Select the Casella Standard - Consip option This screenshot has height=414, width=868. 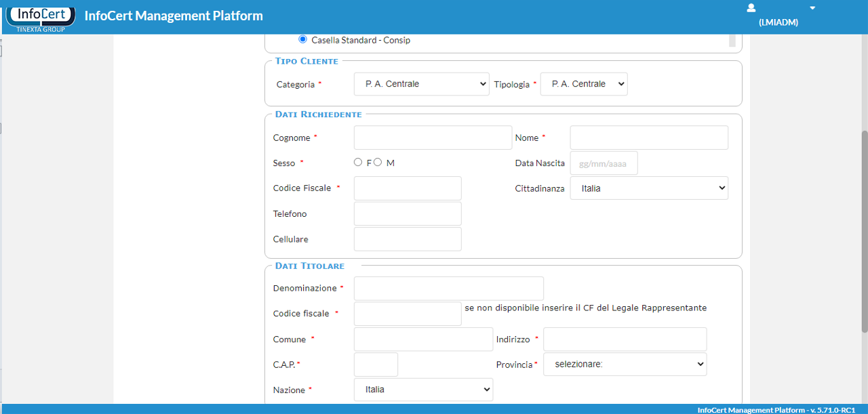pos(302,40)
